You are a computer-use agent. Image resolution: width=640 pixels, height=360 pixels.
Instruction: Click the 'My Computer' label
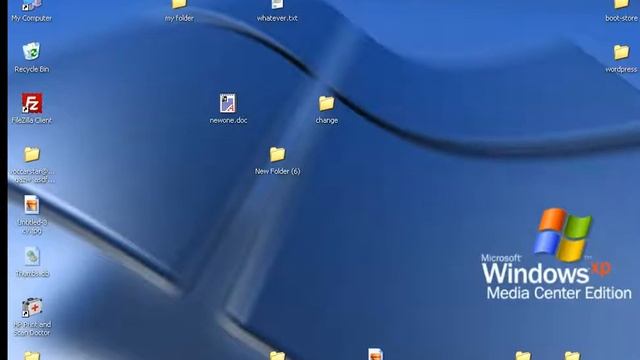coord(31,18)
